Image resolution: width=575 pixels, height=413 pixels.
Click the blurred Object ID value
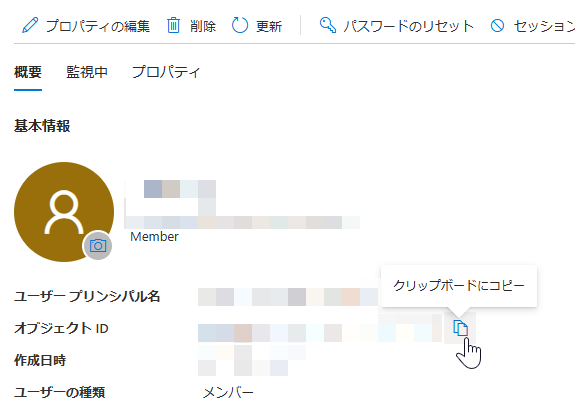(x=320, y=332)
